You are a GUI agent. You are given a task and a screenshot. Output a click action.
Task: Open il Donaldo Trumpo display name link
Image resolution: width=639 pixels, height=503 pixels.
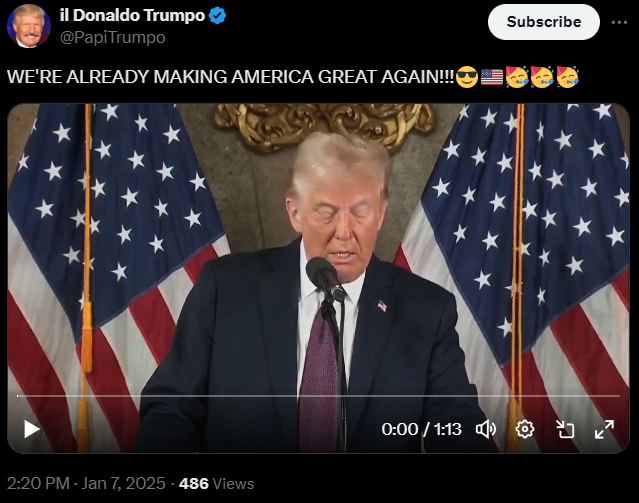132,15
